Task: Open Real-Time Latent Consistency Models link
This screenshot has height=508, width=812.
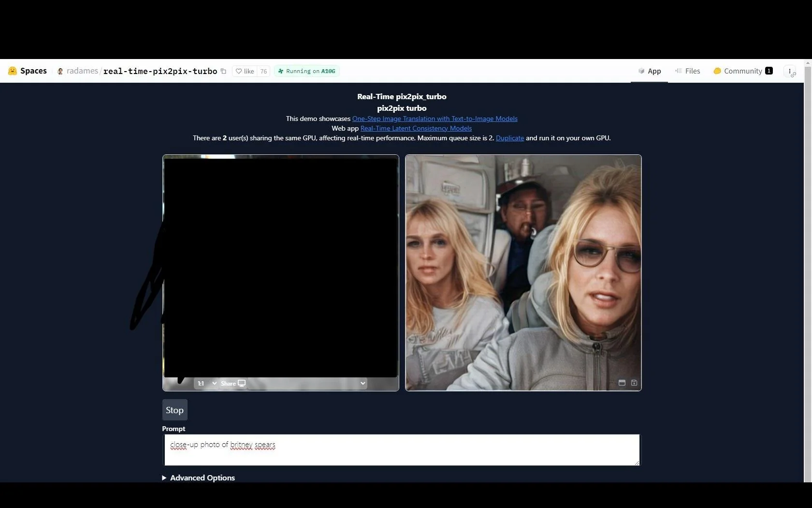Action: pos(416,128)
